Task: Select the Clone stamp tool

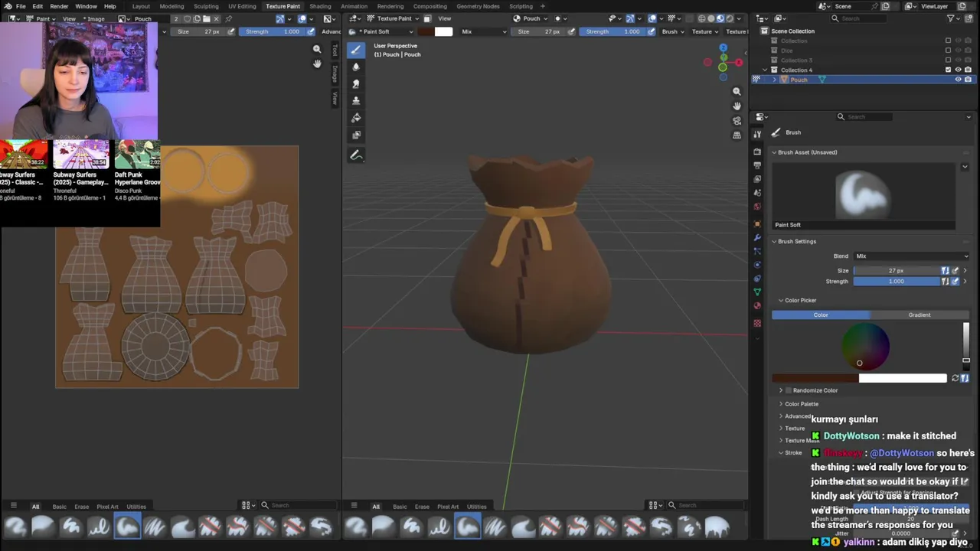Action: click(356, 101)
